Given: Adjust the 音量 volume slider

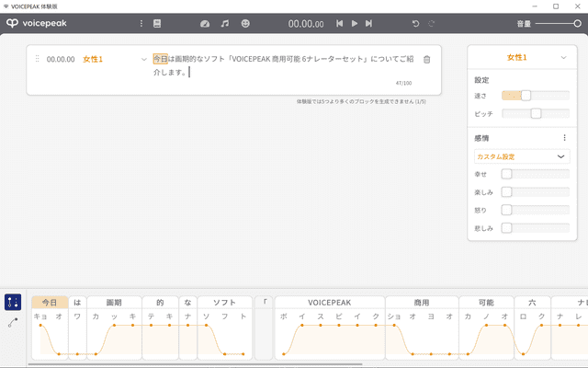Looking at the screenshot, I should (x=558, y=24).
